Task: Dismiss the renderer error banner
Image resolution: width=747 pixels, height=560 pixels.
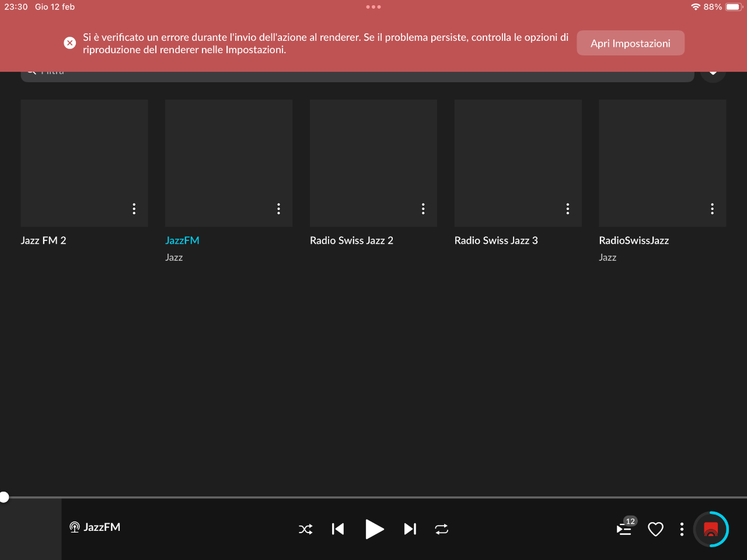Action: click(x=69, y=43)
